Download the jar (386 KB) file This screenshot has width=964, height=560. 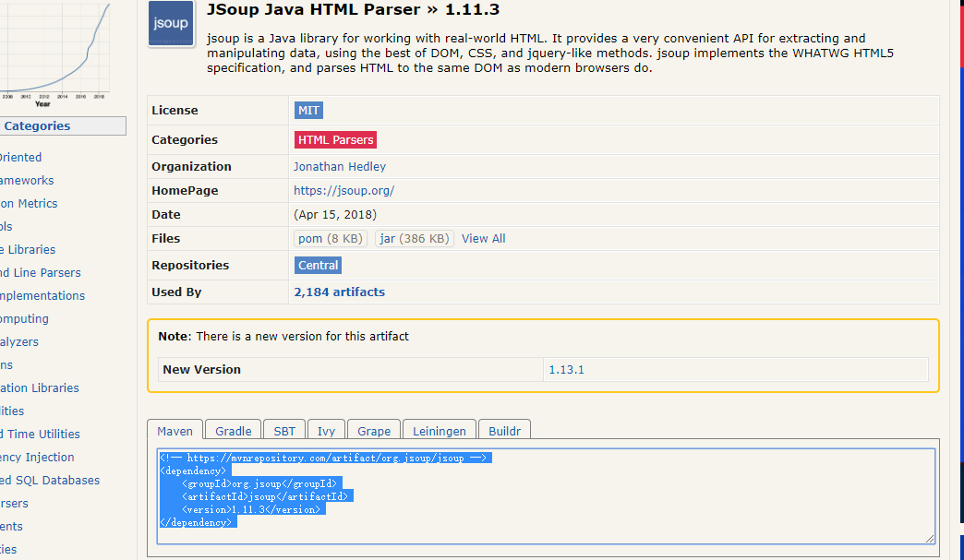pyautogui.click(x=415, y=238)
